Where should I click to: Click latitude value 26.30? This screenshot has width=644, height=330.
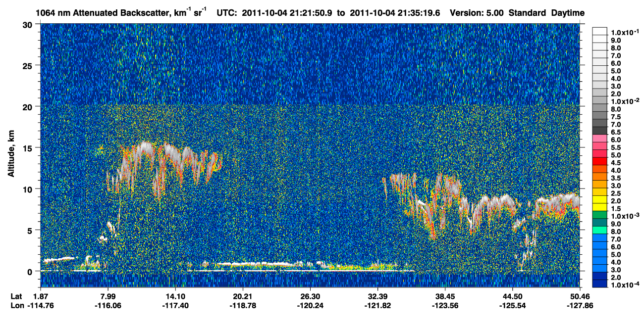[310, 296]
